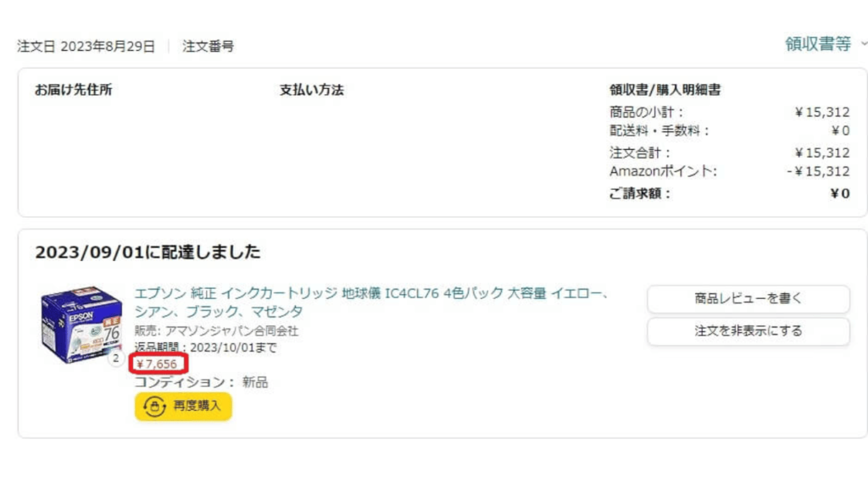Viewport: 868px width, 488px height.
Task: Click the 注文を非表示にする button
Action: pos(748,331)
